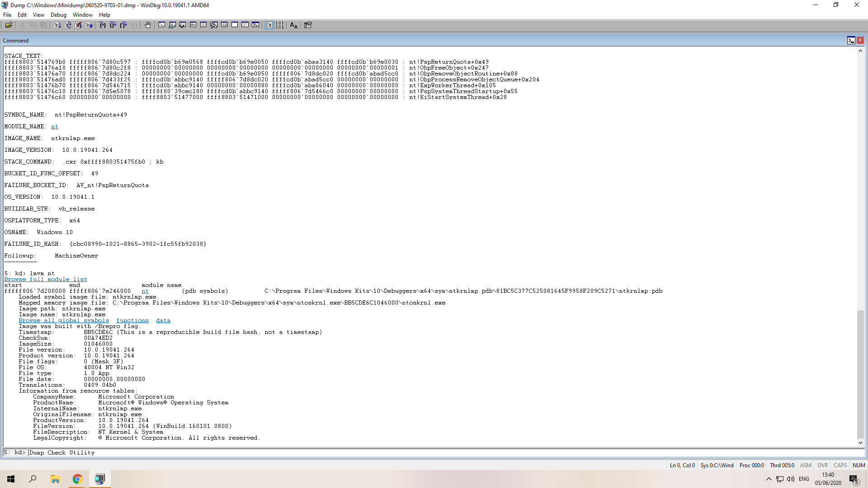Click scroll-up arrow of Command window
Image resolution: width=868 pixels, height=488 pixels.
pyautogui.click(x=860, y=51)
